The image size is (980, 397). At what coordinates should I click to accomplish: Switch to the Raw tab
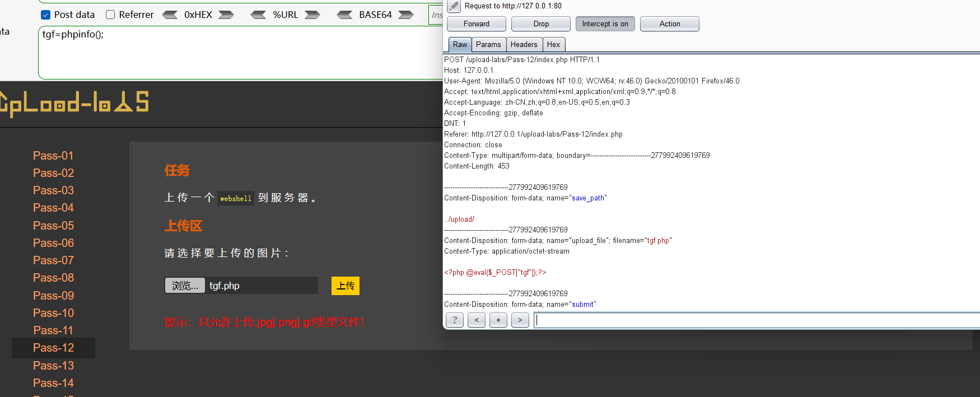tap(460, 44)
